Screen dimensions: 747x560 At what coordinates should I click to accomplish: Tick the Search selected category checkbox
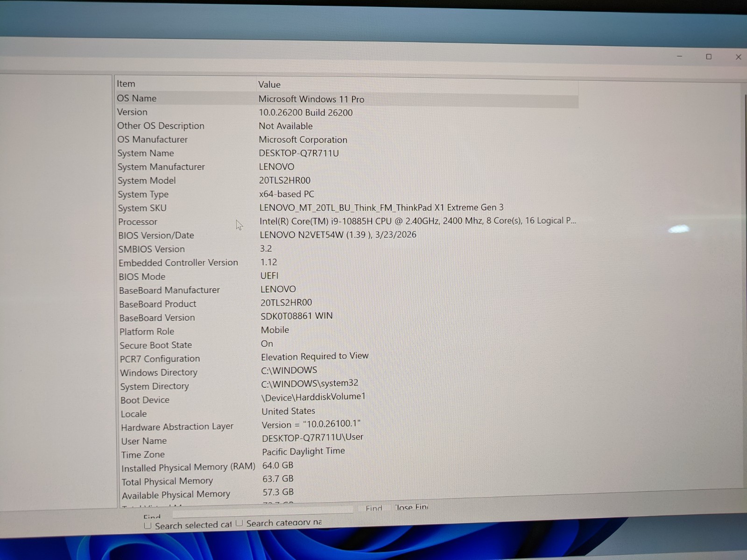coord(148,525)
